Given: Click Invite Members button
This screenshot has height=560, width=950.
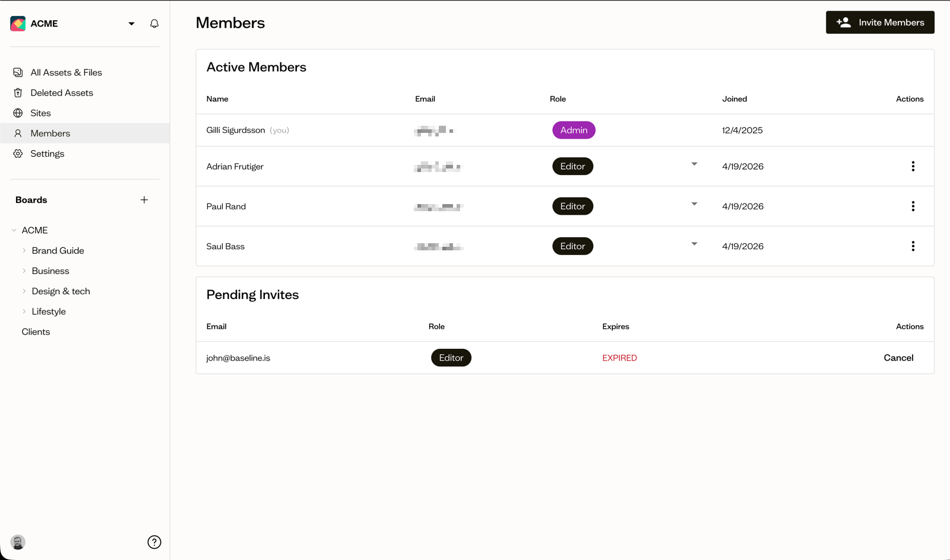Looking at the screenshot, I should pyautogui.click(x=880, y=23).
